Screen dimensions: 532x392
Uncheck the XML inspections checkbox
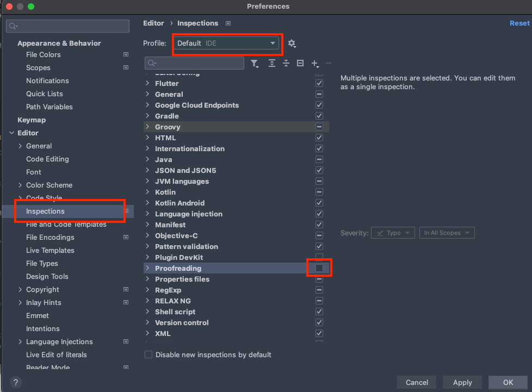point(319,333)
